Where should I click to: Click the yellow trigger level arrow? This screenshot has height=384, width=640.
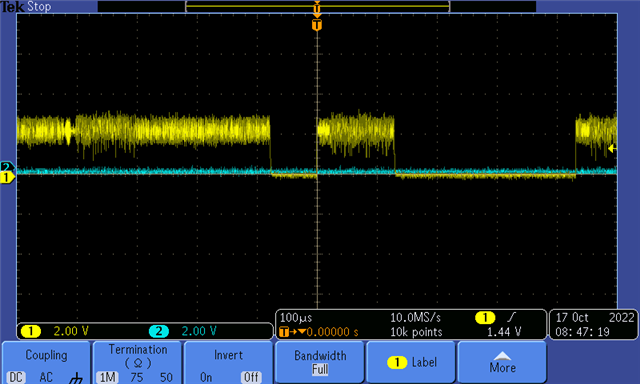tap(612, 149)
